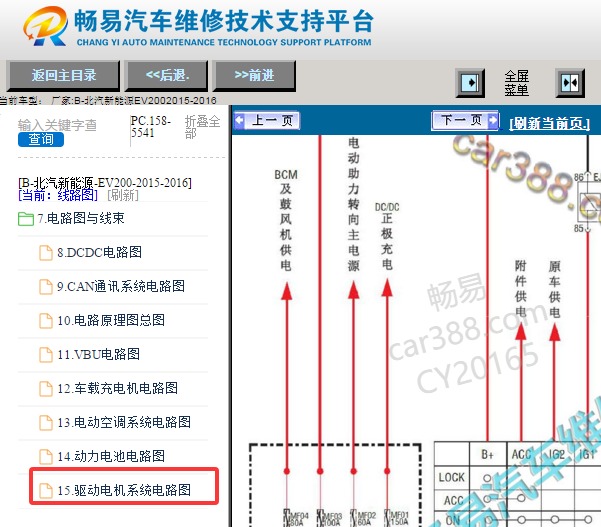Collapse all with 折叠全部
This screenshot has width=601, height=527.
202,127
